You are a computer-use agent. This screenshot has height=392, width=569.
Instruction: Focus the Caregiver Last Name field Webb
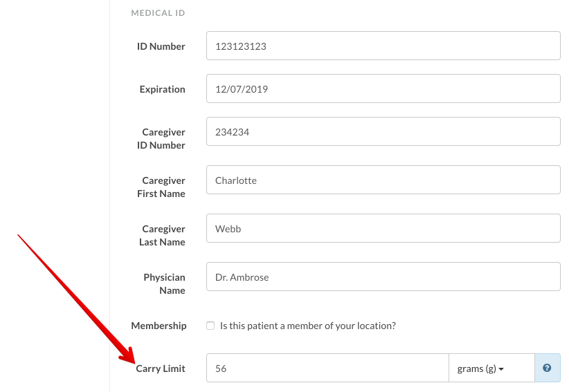pos(383,228)
